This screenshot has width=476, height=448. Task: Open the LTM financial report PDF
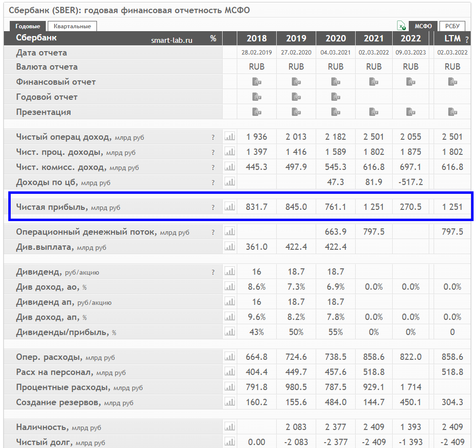[453, 82]
